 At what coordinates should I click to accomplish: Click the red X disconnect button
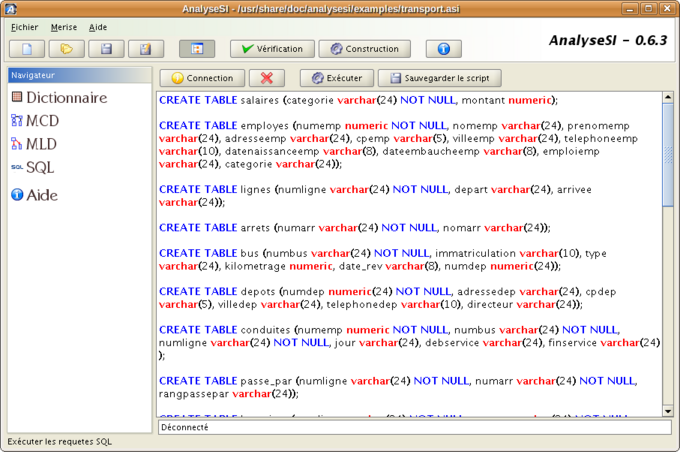point(267,78)
